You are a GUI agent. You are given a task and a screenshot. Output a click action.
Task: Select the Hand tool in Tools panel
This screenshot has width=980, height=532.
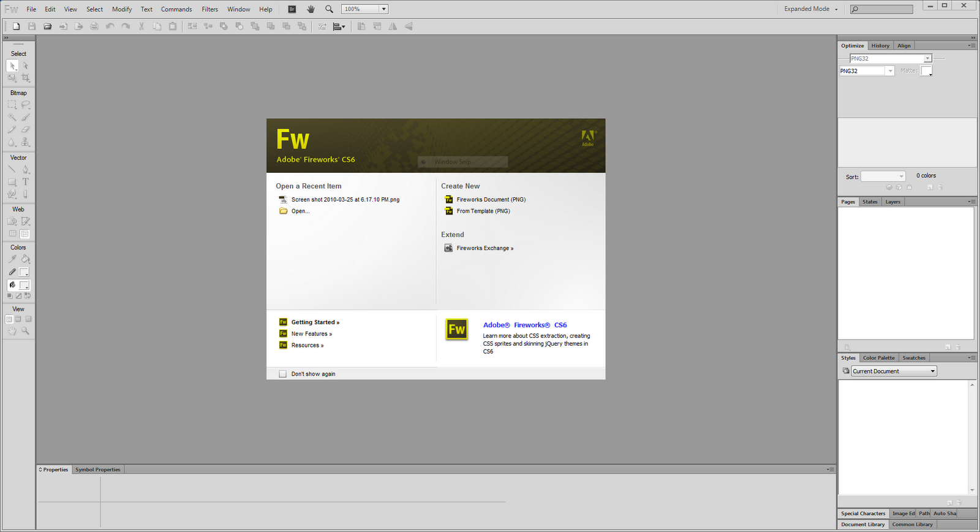pyautogui.click(x=12, y=331)
